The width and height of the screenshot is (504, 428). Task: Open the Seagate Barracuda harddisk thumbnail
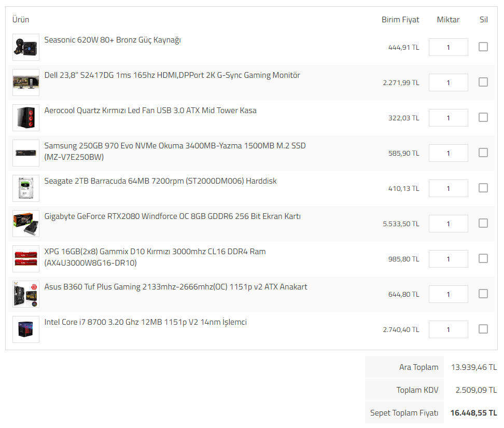click(26, 188)
